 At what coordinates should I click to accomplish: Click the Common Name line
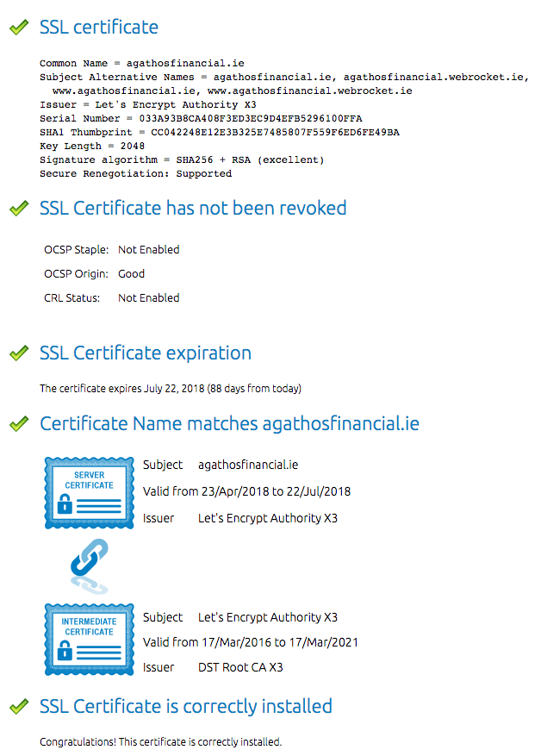click(142, 63)
